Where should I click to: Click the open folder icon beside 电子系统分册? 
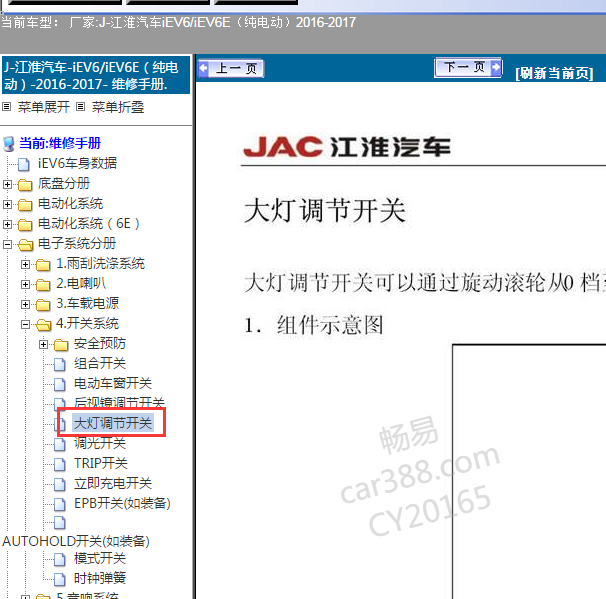(26, 245)
